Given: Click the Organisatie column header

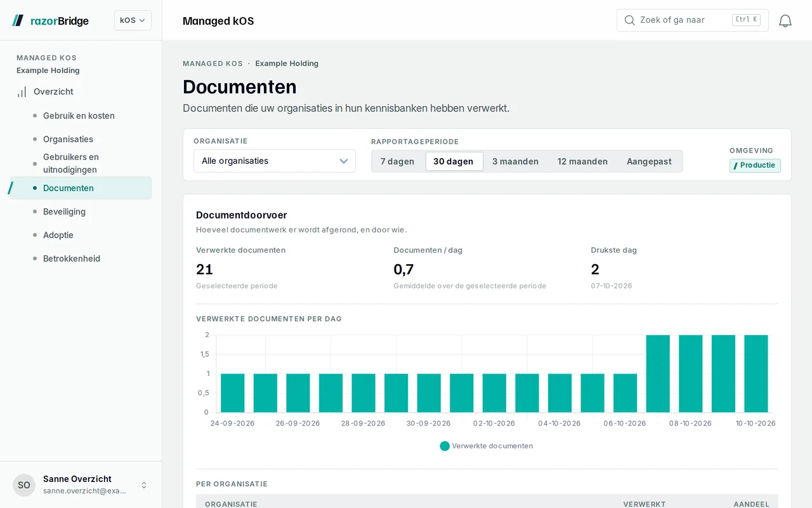Looking at the screenshot, I should point(231,504).
